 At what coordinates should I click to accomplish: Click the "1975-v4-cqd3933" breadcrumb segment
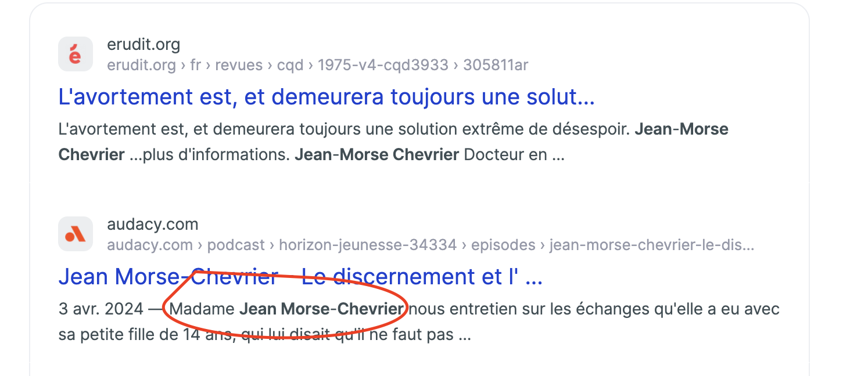click(383, 65)
